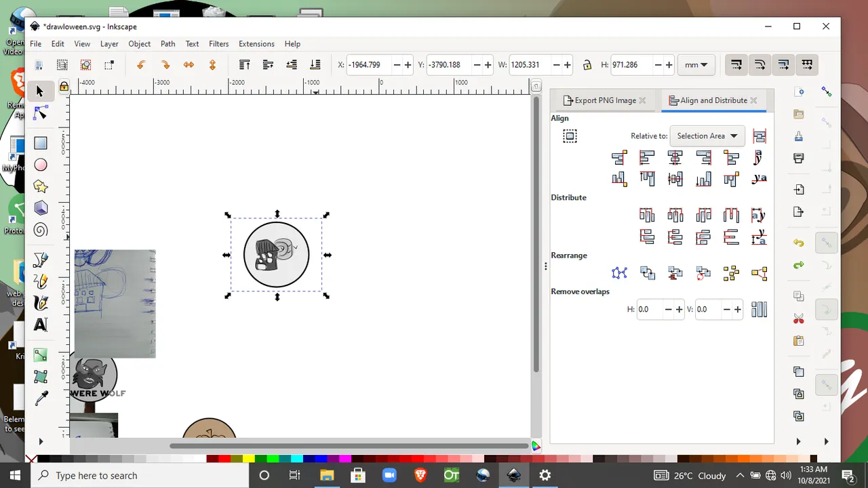Click Unclump objects icon
This screenshot has width=868, height=488.
point(759,273)
